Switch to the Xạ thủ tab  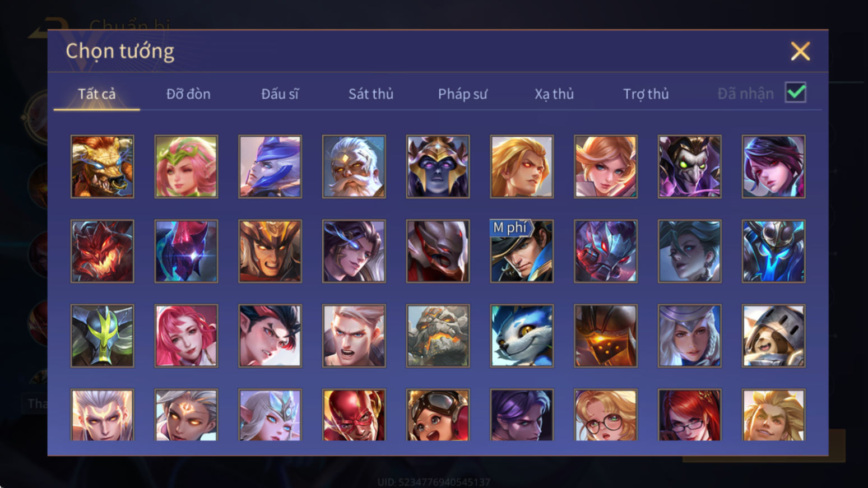[x=554, y=94]
